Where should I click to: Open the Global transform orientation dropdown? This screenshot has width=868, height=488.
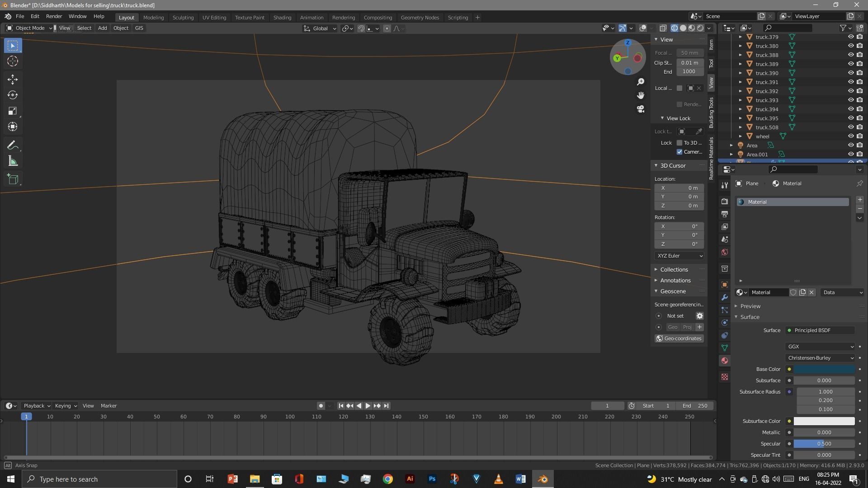tap(320, 28)
